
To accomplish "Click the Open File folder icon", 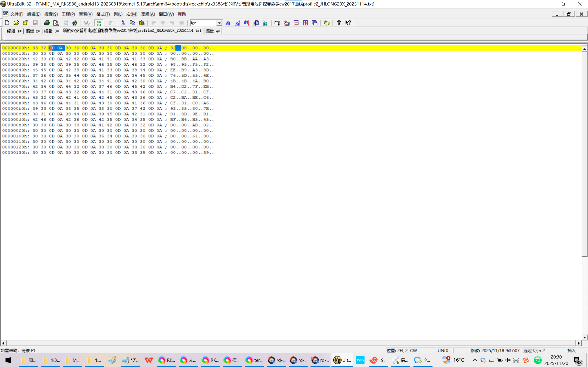I will point(16,23).
